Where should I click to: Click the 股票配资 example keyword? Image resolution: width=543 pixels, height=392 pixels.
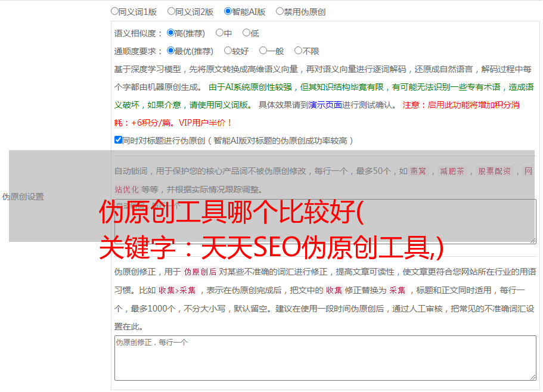tap(495, 171)
